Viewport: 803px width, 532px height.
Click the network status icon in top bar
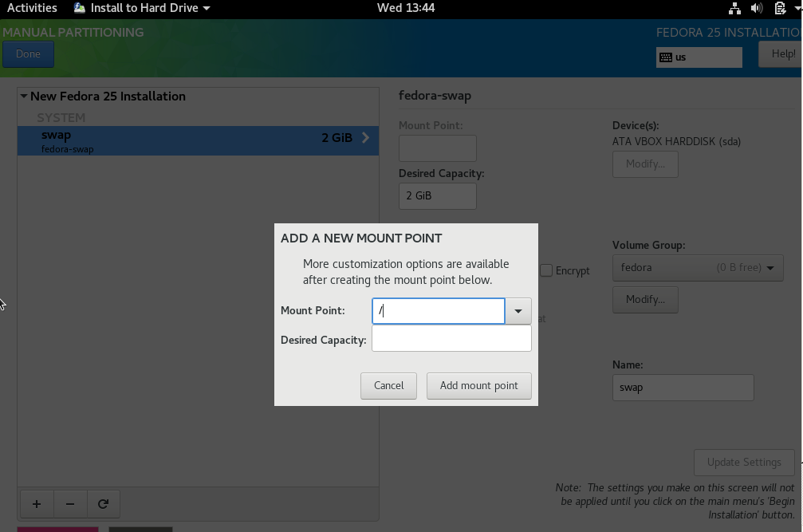point(734,8)
